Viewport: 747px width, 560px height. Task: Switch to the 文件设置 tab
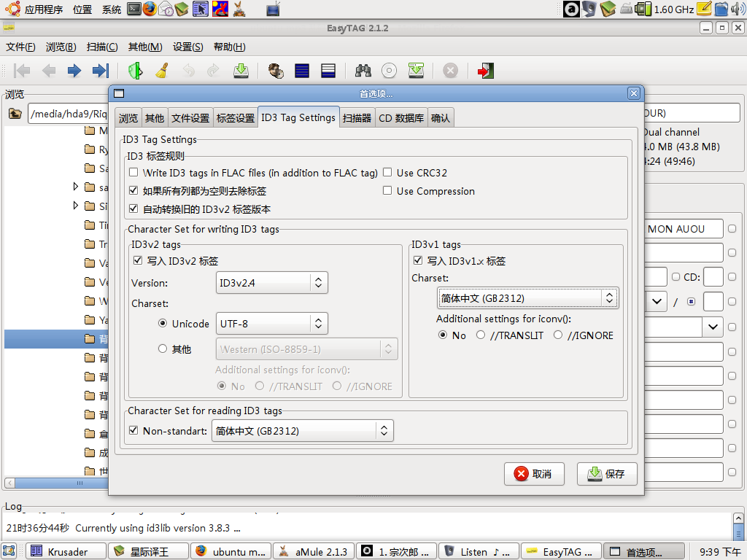click(x=190, y=118)
